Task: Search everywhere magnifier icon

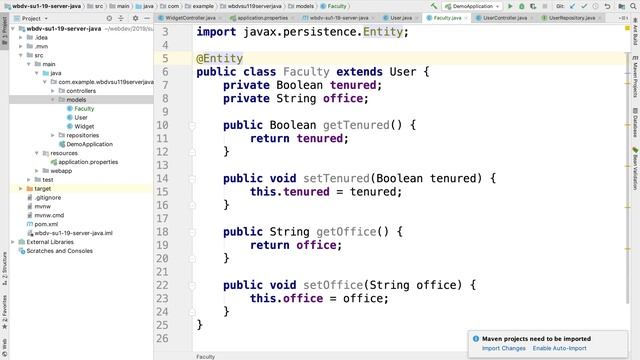Action: (633, 6)
